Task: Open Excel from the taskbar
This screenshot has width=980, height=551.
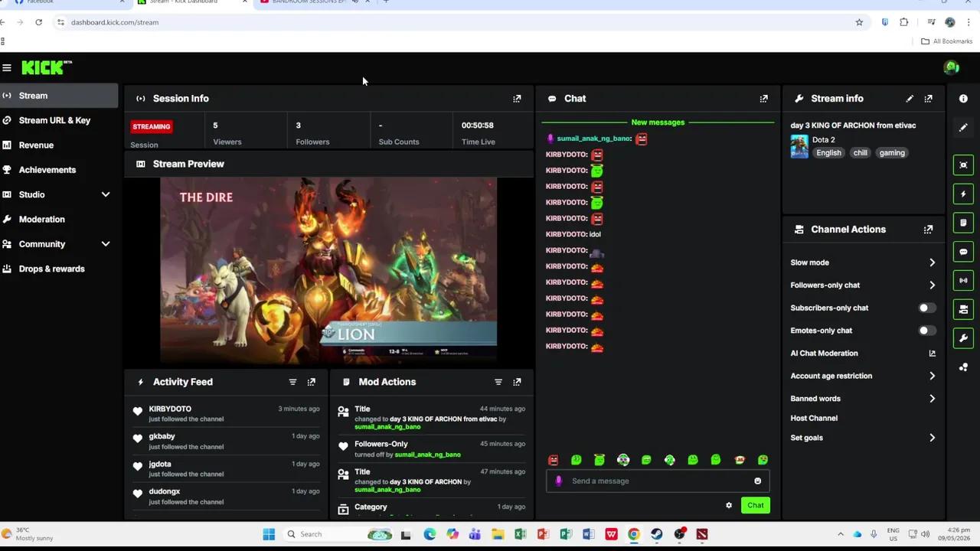Action: [520, 534]
